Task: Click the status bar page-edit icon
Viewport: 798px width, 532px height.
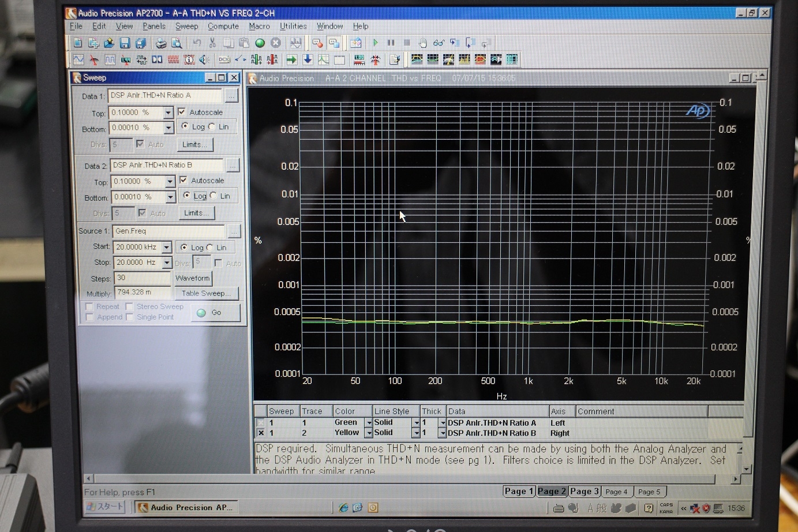Action: coord(395,59)
